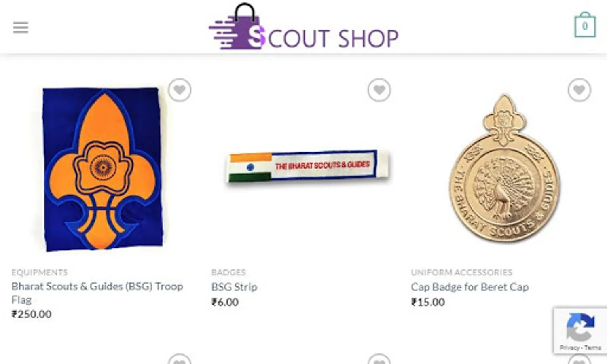Toggle wishlist heart for BSG Strip
Image resolution: width=607 pixels, height=364 pixels.
tap(379, 90)
